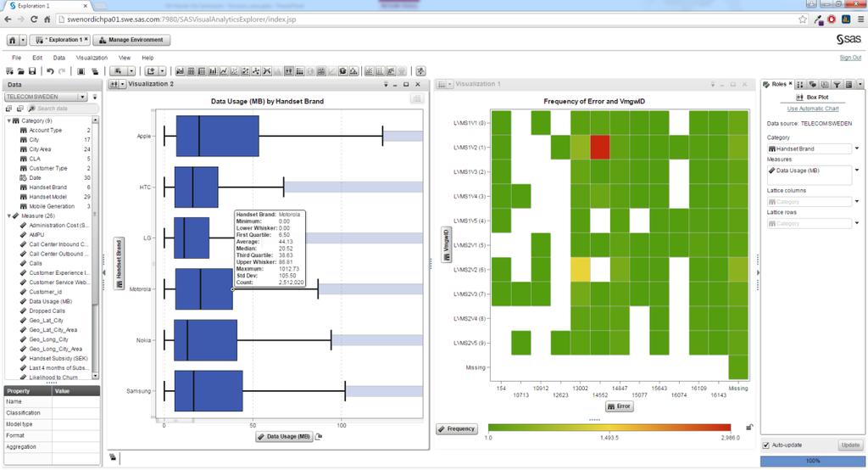Create a new exploration from toolbar

tap(9, 71)
